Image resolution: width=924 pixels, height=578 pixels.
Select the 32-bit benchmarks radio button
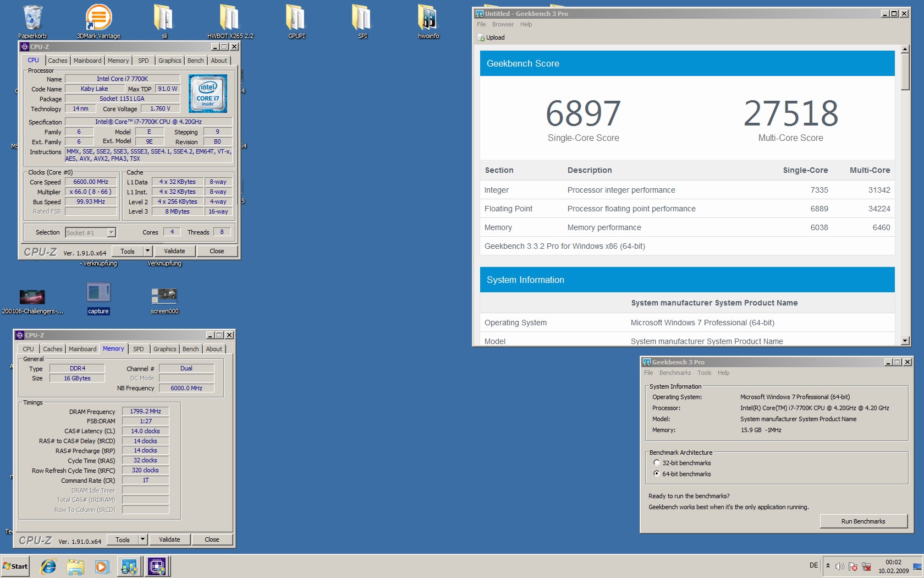coord(656,463)
